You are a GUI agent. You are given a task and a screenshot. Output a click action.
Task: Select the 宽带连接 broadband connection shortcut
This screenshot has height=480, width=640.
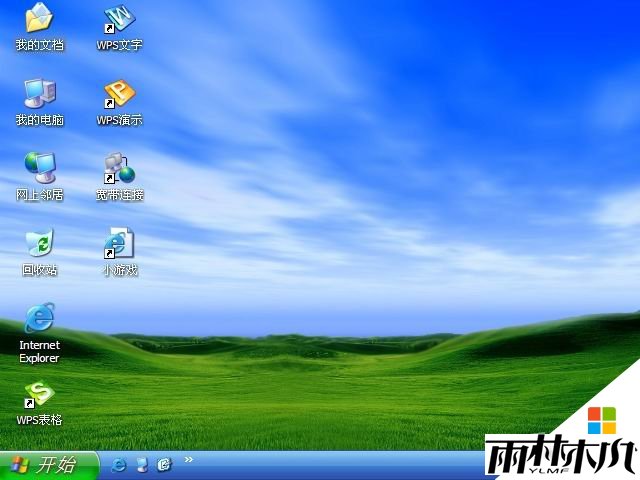[x=119, y=167]
